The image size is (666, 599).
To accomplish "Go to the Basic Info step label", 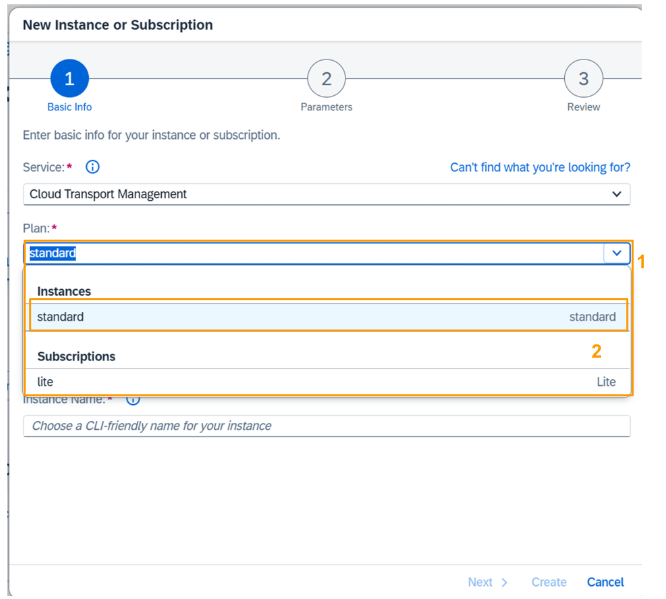I will [x=69, y=107].
